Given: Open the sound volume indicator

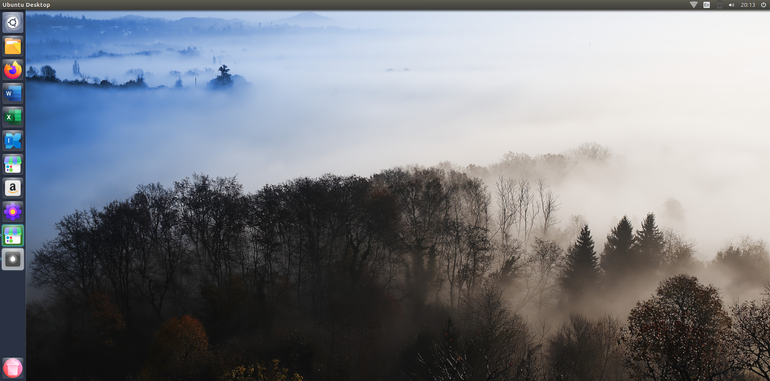Looking at the screenshot, I should [732, 5].
